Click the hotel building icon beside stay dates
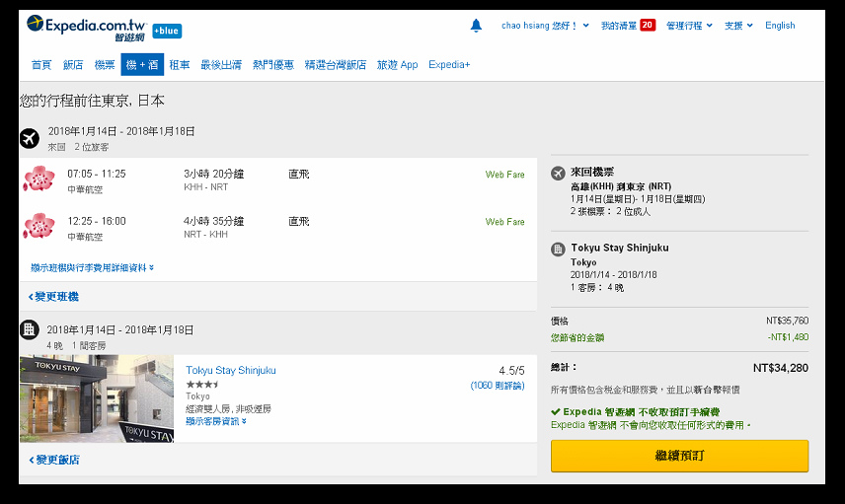845x504 pixels. tap(30, 329)
